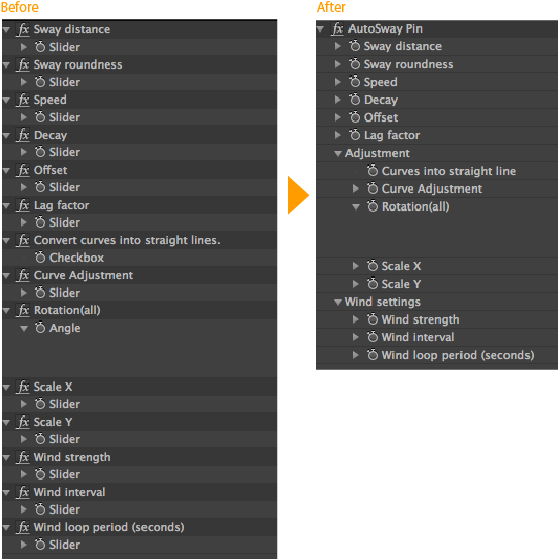Toggle the fx switch on AutoSway Pin effect
The image size is (558, 559).
point(337,29)
